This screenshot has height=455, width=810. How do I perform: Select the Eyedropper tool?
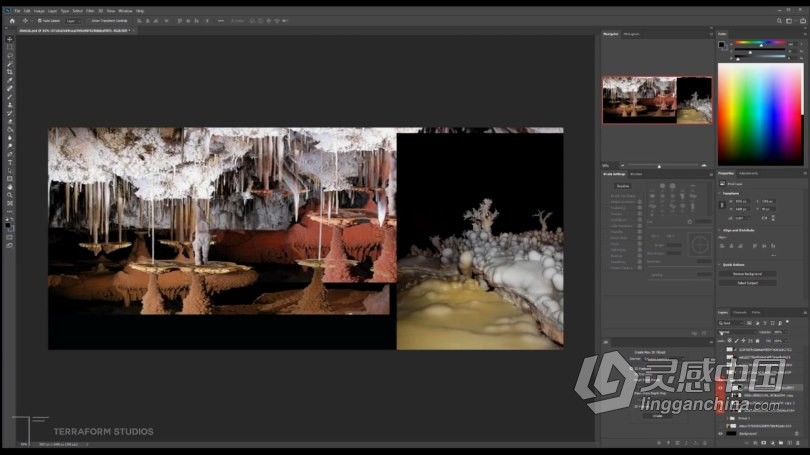click(10, 80)
